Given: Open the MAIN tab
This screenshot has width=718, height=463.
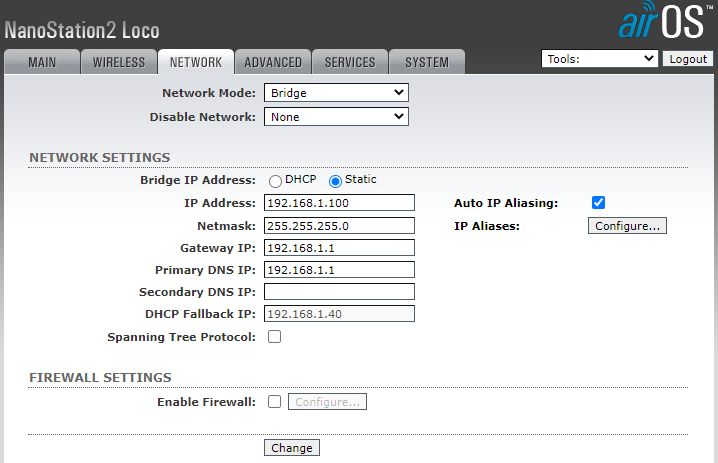Looking at the screenshot, I should click(42, 62).
